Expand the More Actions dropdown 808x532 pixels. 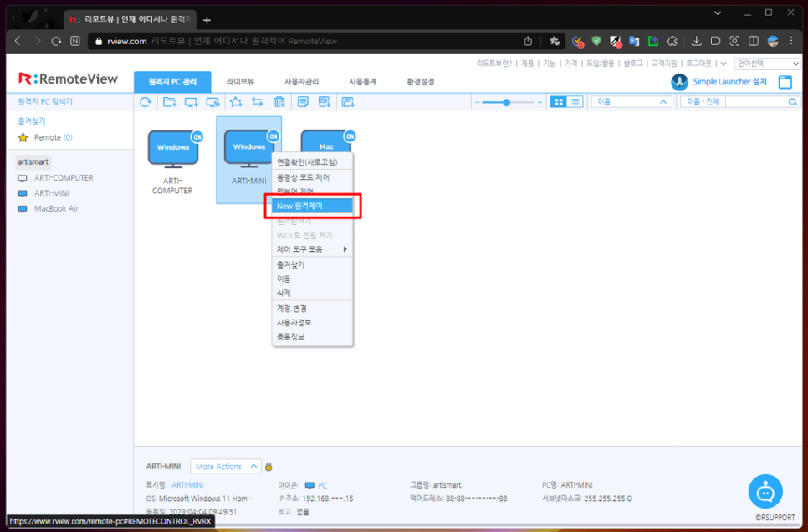(225, 467)
